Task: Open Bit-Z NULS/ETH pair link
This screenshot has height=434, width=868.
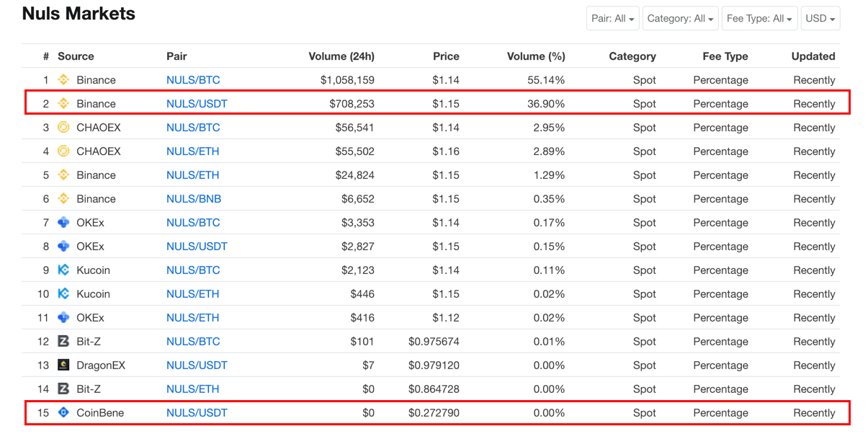Action: point(193,389)
